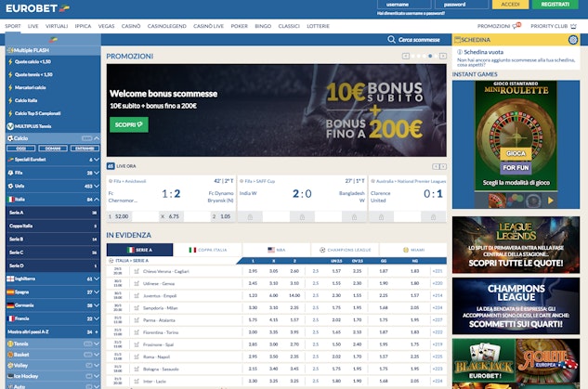Open the search magnifier icon beside Cerca scommesse
588x389 pixels.
[391, 39]
